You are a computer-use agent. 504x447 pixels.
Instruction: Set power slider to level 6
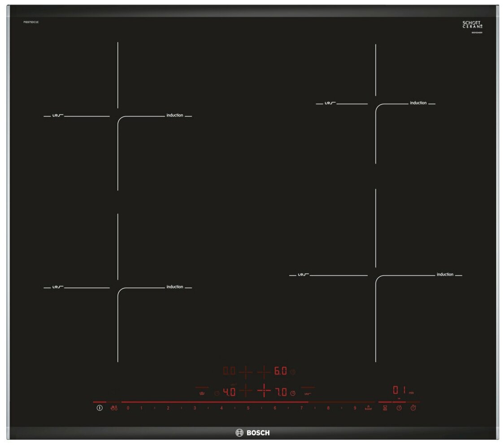pos(275,408)
